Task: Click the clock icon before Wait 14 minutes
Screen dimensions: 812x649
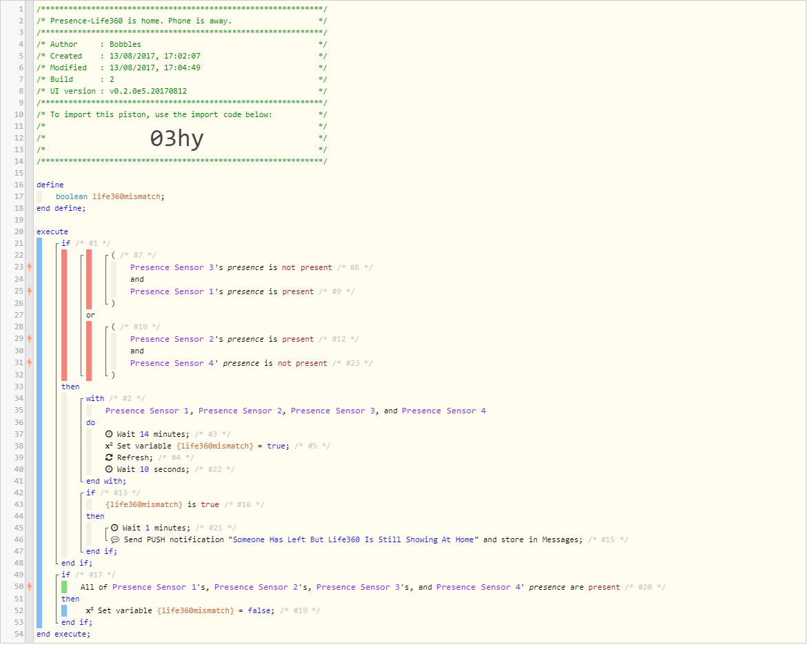Action: tap(109, 434)
